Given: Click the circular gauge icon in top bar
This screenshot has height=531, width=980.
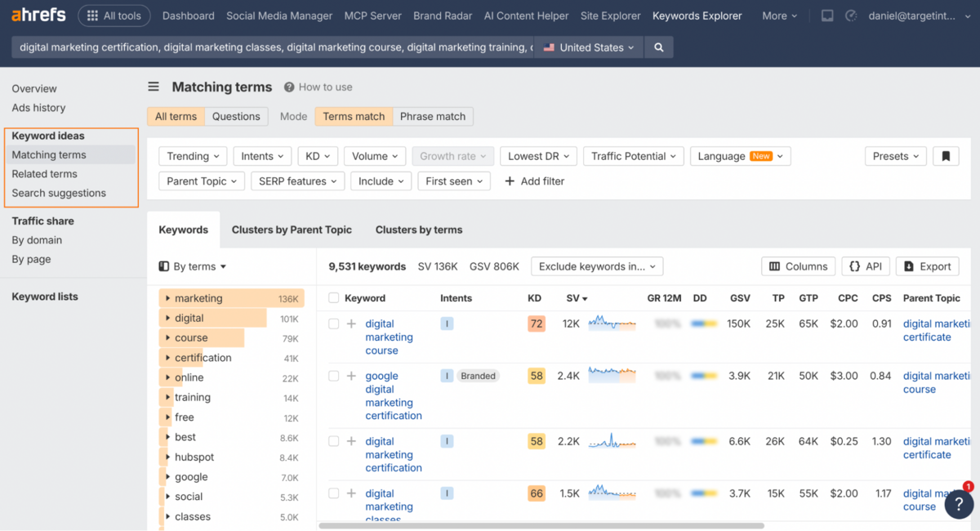Looking at the screenshot, I should (x=851, y=16).
